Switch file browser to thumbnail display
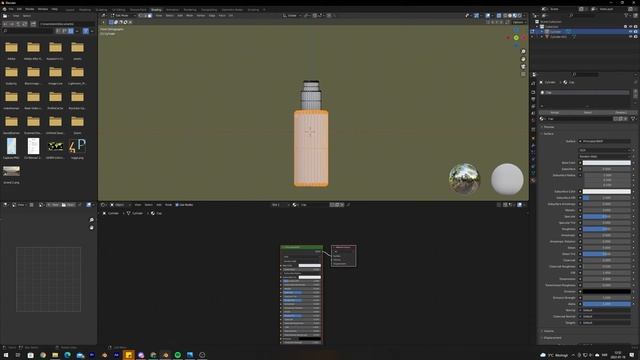The width and height of the screenshot is (640, 360). pyautogui.click(x=71, y=31)
